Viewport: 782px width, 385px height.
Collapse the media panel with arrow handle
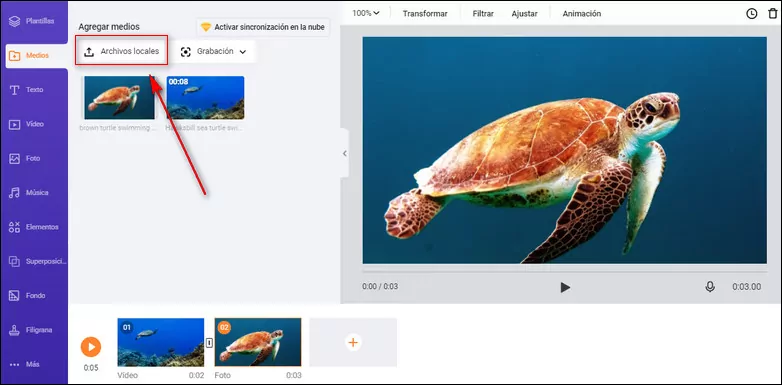[345, 153]
